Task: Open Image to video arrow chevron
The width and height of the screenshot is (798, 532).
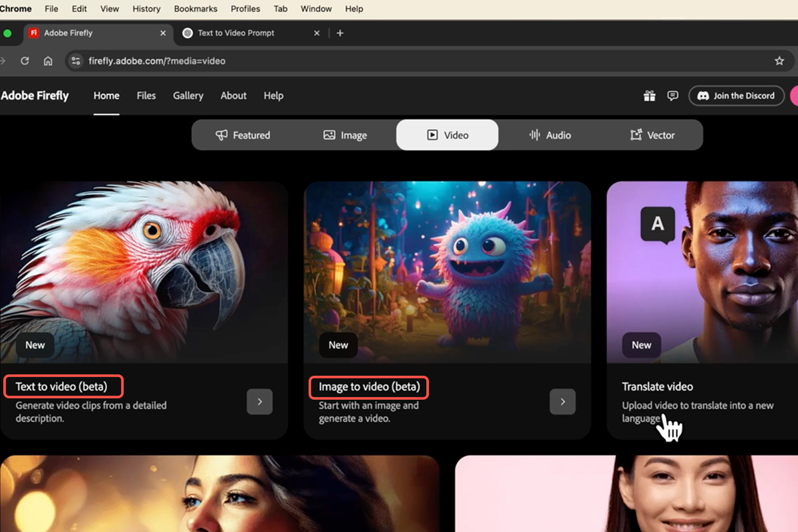Action: point(563,402)
